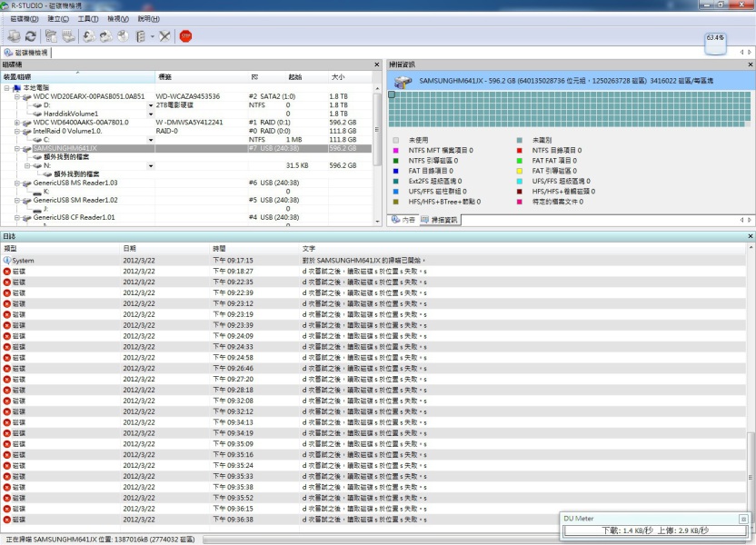Close the 日誌 log panel
The width and height of the screenshot is (756, 545).
[x=751, y=236]
